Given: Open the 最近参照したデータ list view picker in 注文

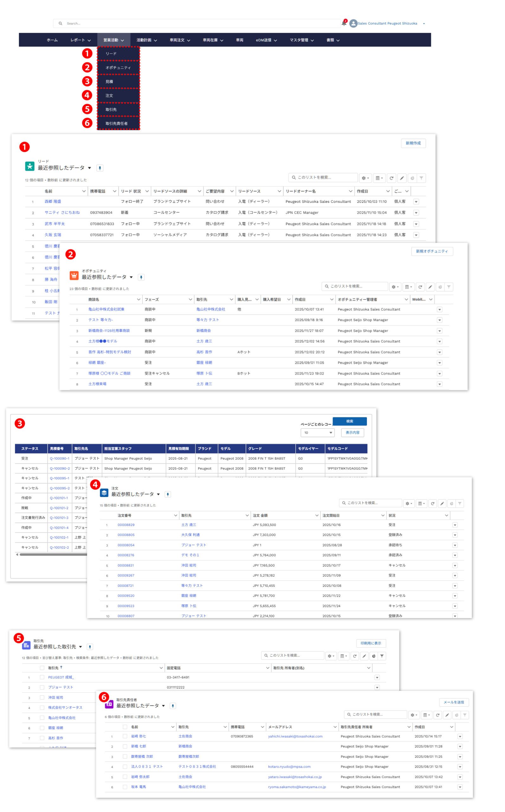Looking at the screenshot, I should pyautogui.click(x=158, y=494).
